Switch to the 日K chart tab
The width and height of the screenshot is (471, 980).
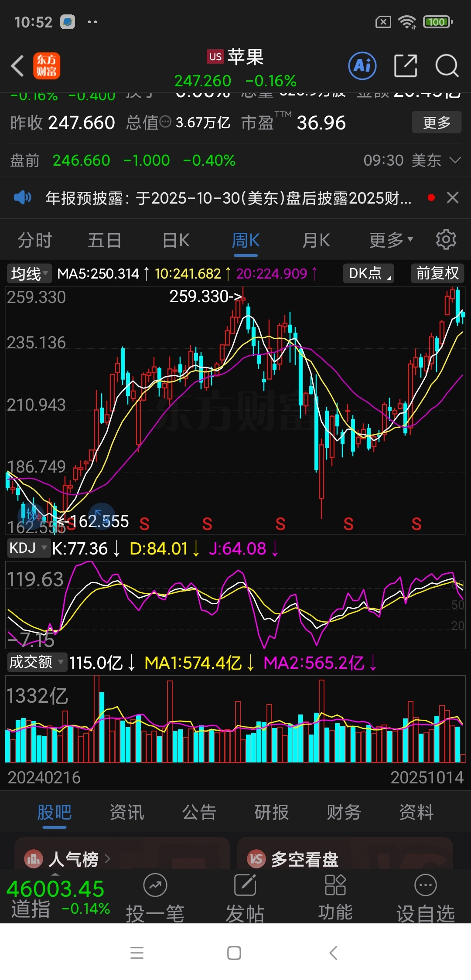click(176, 240)
